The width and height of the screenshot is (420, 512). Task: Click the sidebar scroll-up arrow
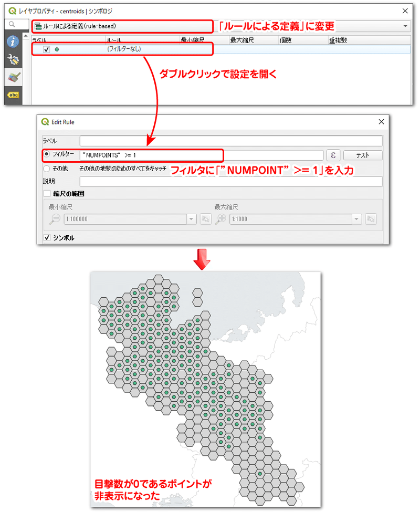[26, 35]
